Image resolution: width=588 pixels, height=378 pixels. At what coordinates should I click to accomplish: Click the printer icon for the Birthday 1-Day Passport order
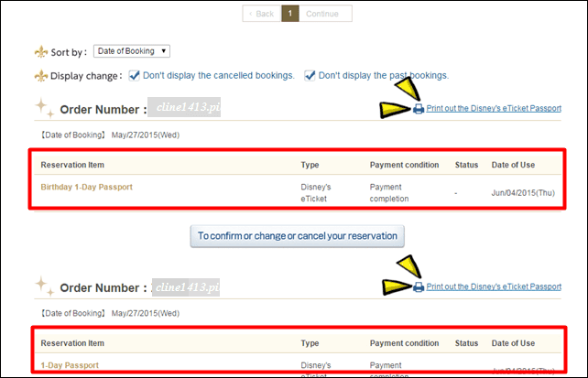click(419, 109)
